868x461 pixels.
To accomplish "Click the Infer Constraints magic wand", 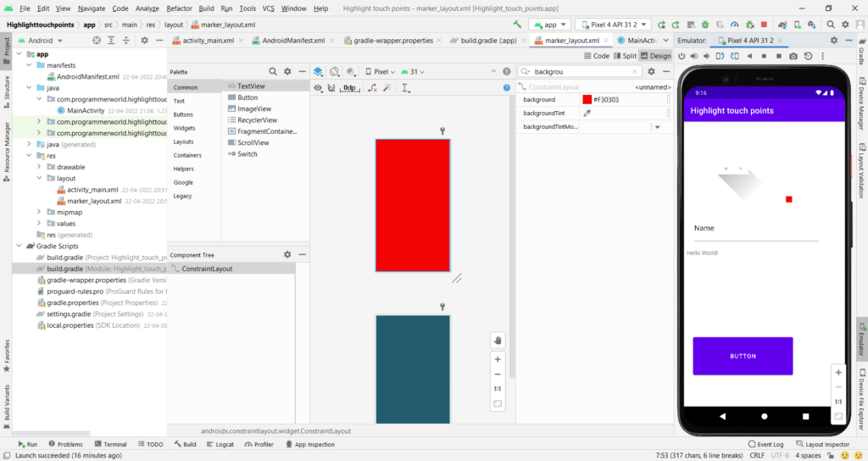I will click(387, 87).
